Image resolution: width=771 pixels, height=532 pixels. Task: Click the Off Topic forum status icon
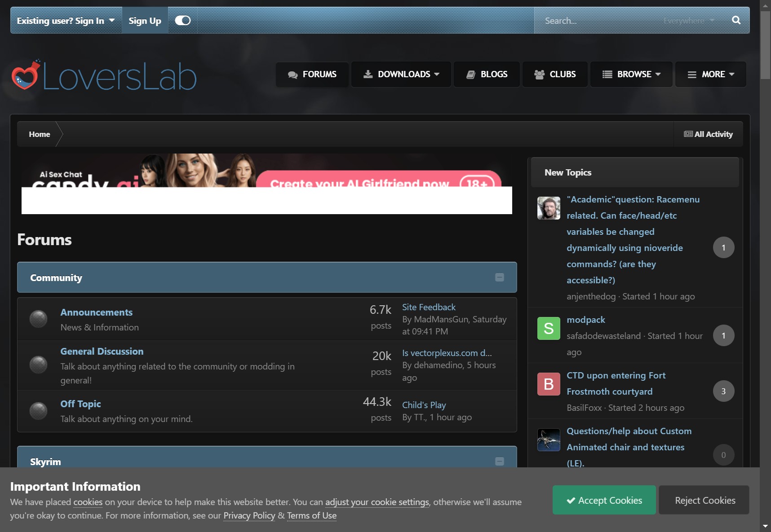tap(38, 410)
